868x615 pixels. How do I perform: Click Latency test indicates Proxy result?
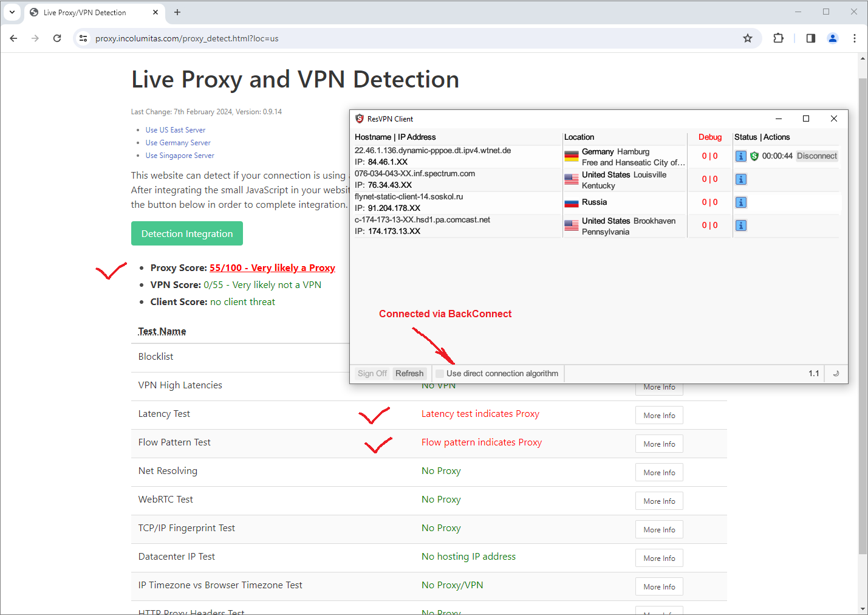coord(480,414)
